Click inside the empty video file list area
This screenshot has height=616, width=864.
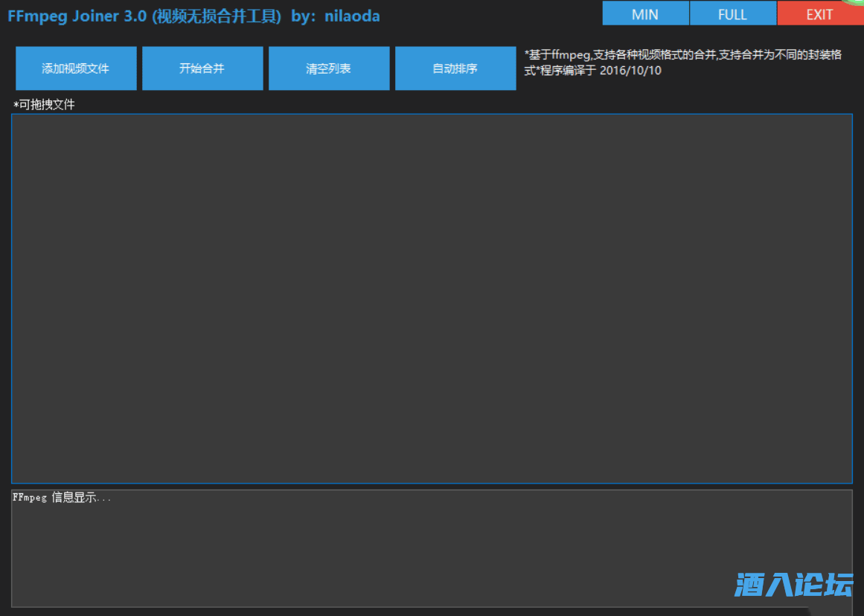[432, 298]
